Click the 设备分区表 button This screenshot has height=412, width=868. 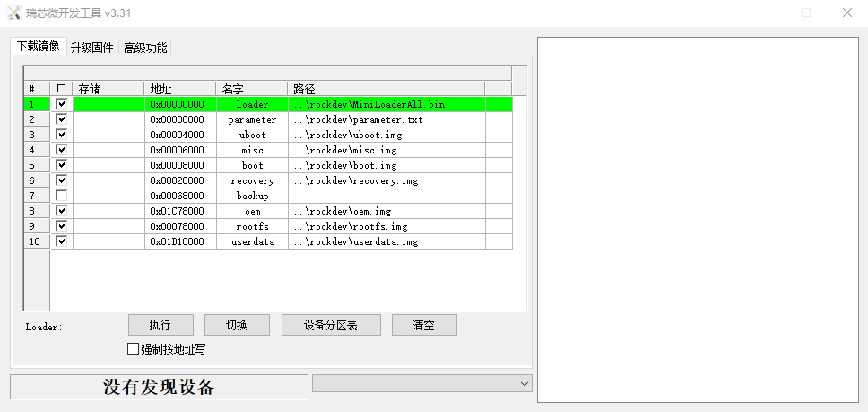pos(331,325)
